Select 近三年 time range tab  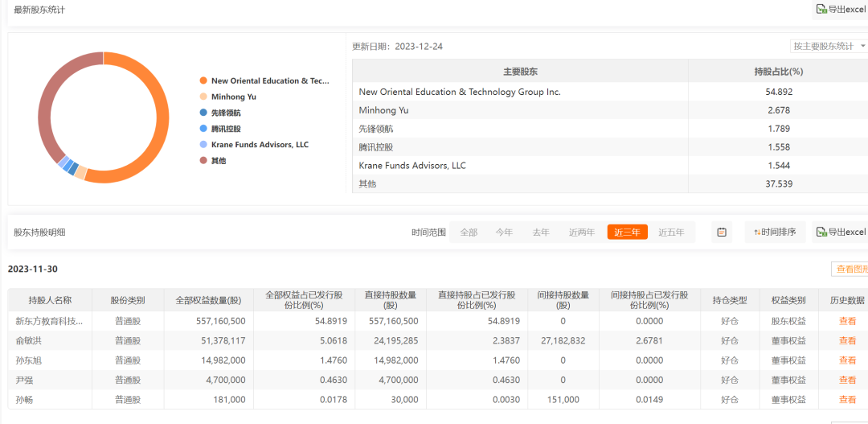tap(627, 233)
